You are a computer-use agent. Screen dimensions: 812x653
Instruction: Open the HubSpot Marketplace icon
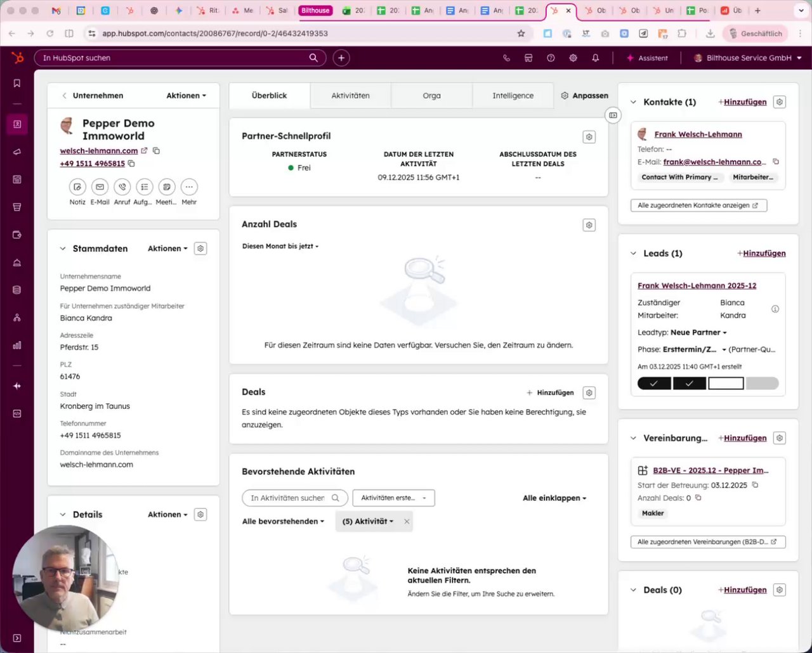[x=528, y=58]
